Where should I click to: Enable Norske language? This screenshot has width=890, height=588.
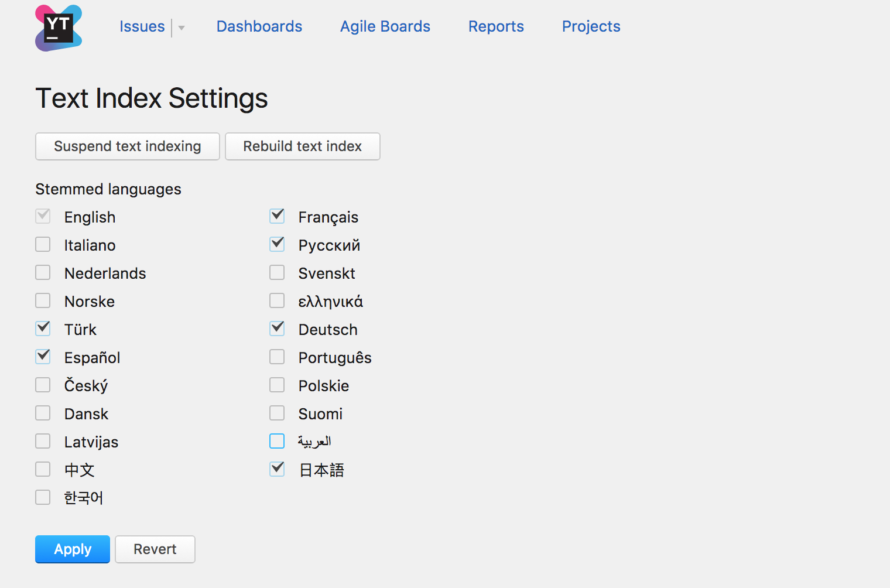coord(43,300)
